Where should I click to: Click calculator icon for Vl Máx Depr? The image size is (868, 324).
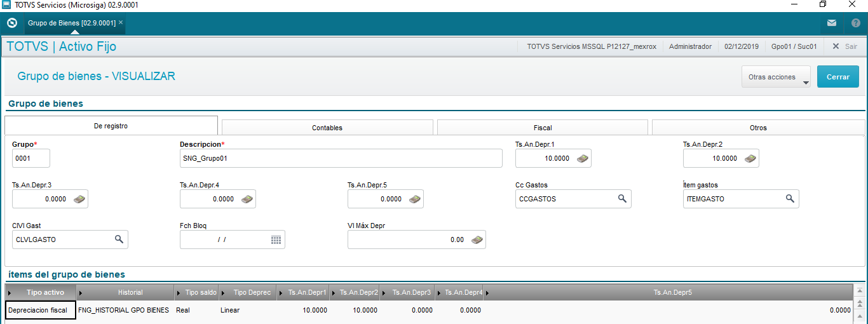tap(477, 240)
